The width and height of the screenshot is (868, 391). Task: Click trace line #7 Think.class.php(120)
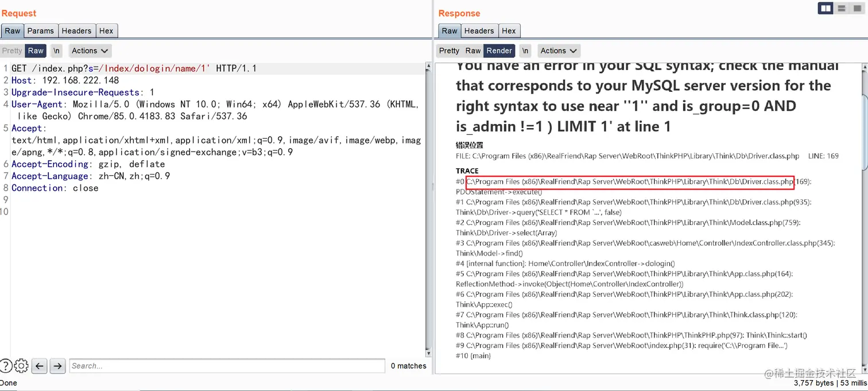pyautogui.click(x=626, y=320)
